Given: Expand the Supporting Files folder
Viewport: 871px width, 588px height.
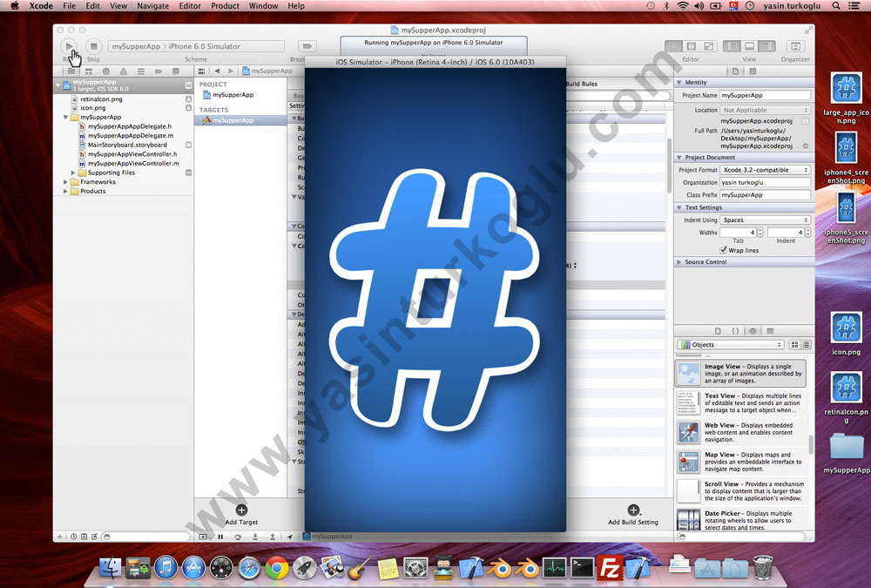Looking at the screenshot, I should click(73, 172).
